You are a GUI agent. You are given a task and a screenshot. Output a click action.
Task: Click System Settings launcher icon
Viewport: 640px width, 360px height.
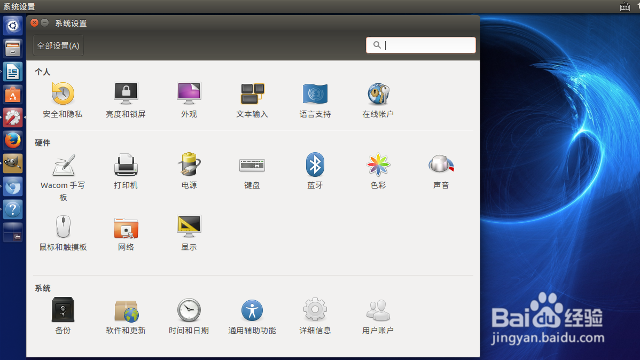[13, 118]
